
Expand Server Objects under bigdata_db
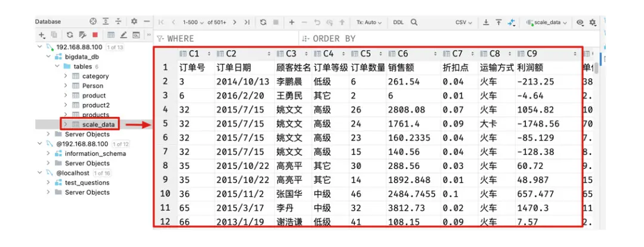[48, 134]
